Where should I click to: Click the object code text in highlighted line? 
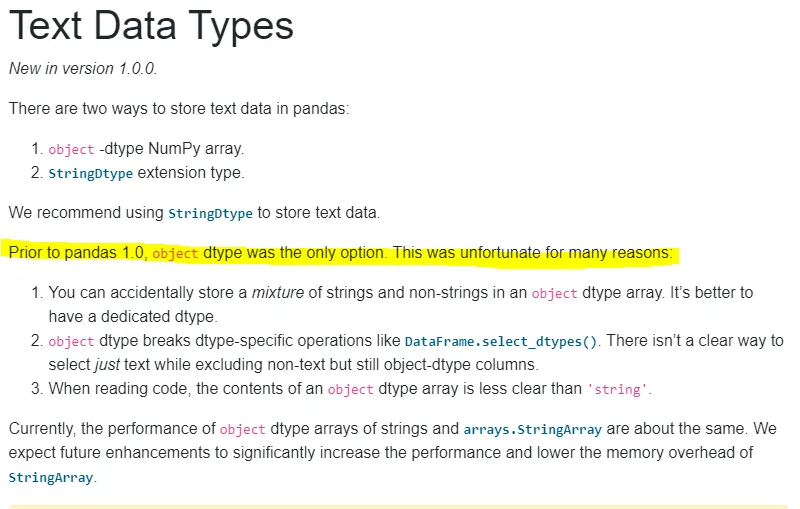(x=175, y=253)
